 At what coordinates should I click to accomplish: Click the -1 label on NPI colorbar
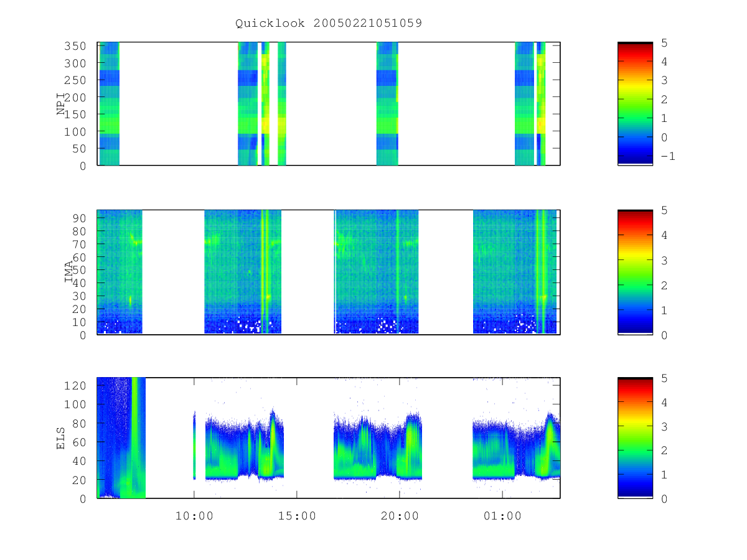(x=667, y=156)
